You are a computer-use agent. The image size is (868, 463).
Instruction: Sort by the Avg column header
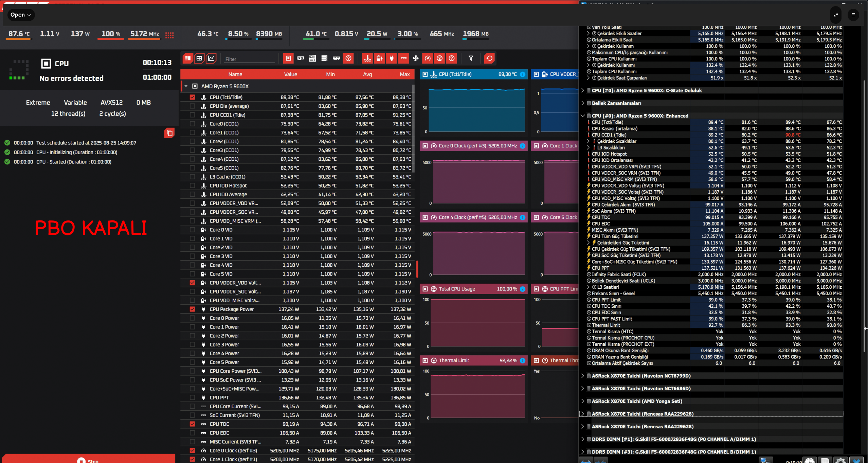pyautogui.click(x=367, y=74)
